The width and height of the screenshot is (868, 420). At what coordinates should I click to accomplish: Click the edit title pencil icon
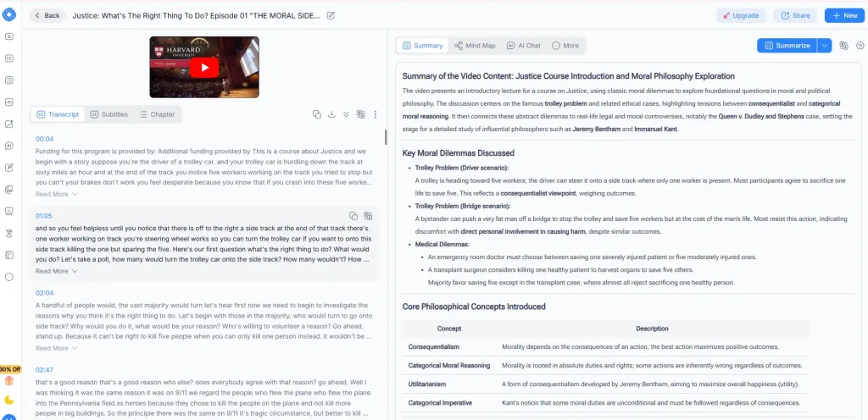pyautogui.click(x=331, y=15)
